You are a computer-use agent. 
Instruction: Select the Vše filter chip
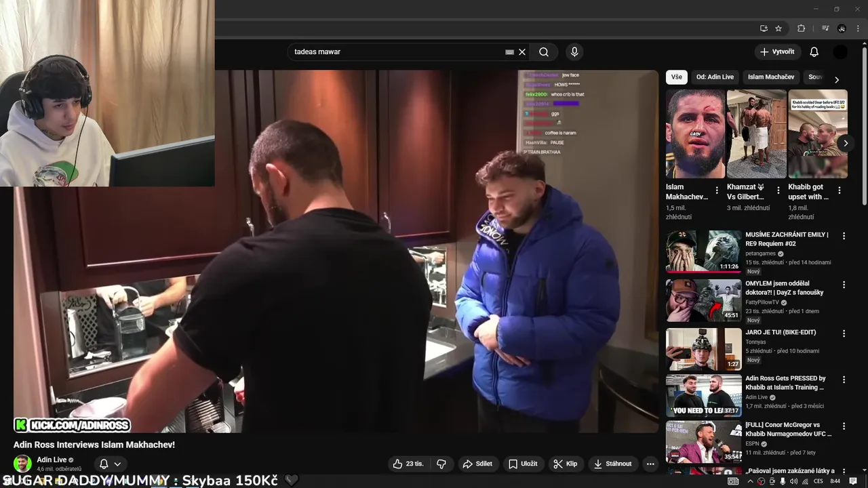point(677,77)
